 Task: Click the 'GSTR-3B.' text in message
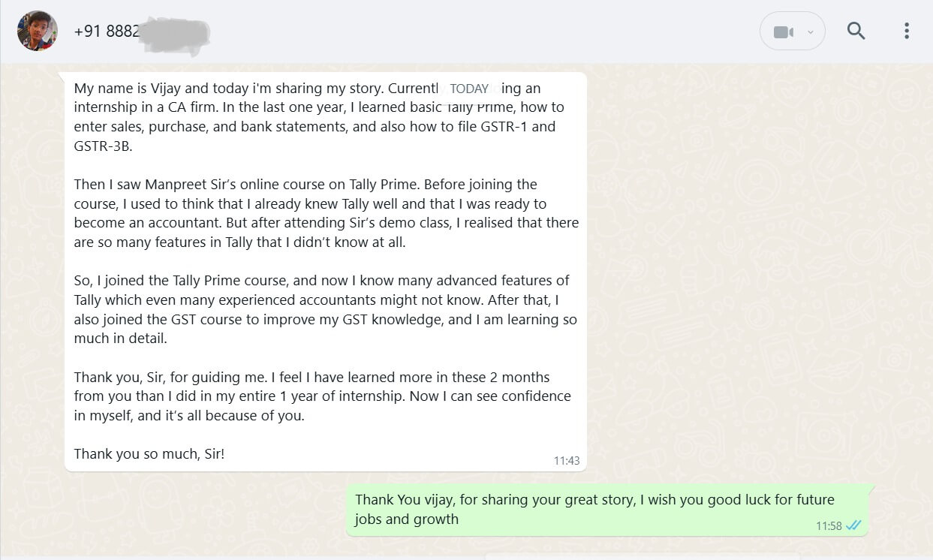103,146
